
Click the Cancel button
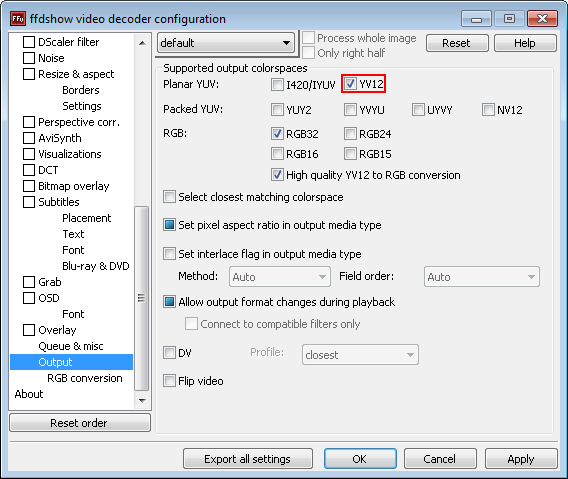(x=440, y=459)
